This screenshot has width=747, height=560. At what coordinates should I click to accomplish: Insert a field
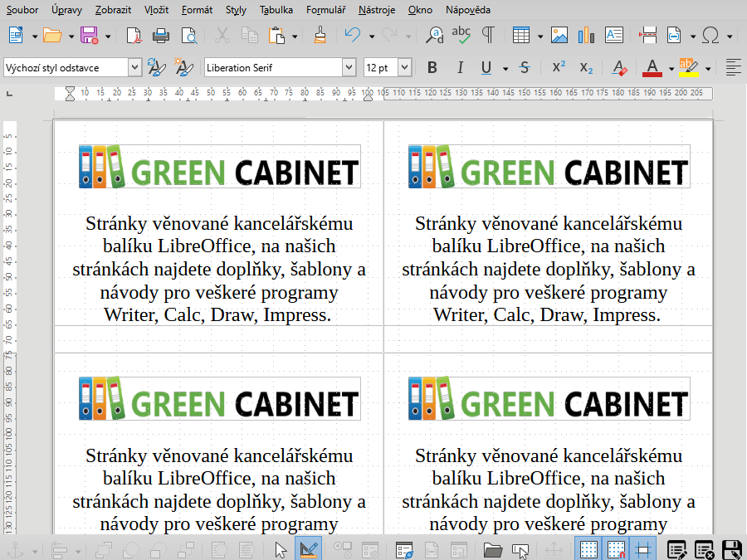(674, 35)
